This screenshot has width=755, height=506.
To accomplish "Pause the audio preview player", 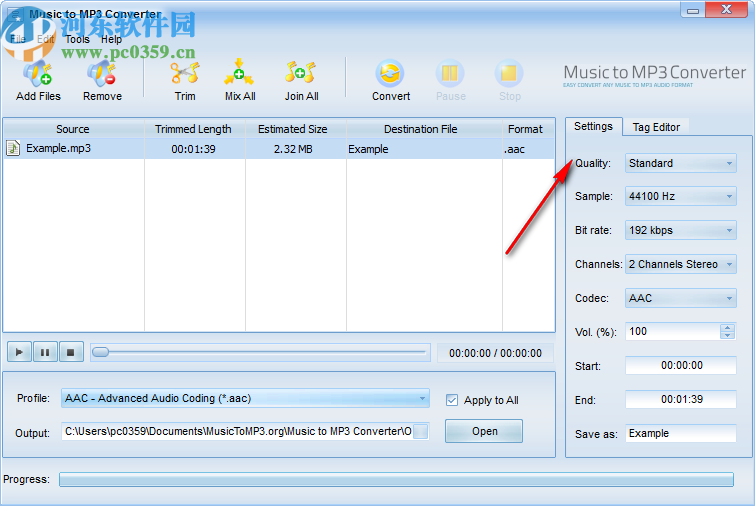I will click(45, 352).
